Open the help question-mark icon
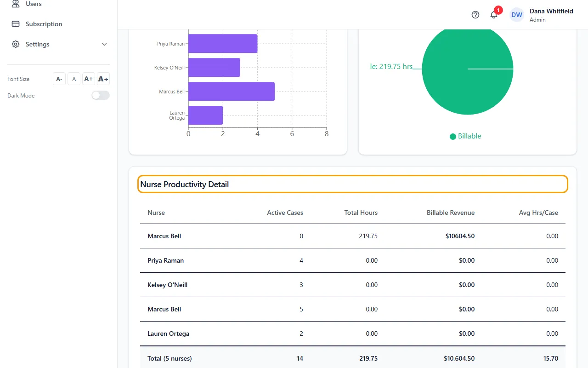The height and width of the screenshot is (368, 588). click(x=475, y=15)
